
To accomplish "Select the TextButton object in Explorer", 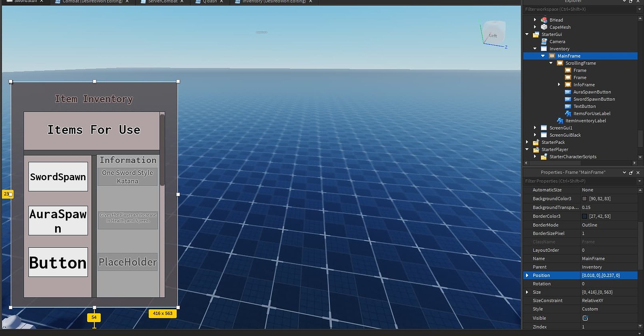I will (x=585, y=106).
